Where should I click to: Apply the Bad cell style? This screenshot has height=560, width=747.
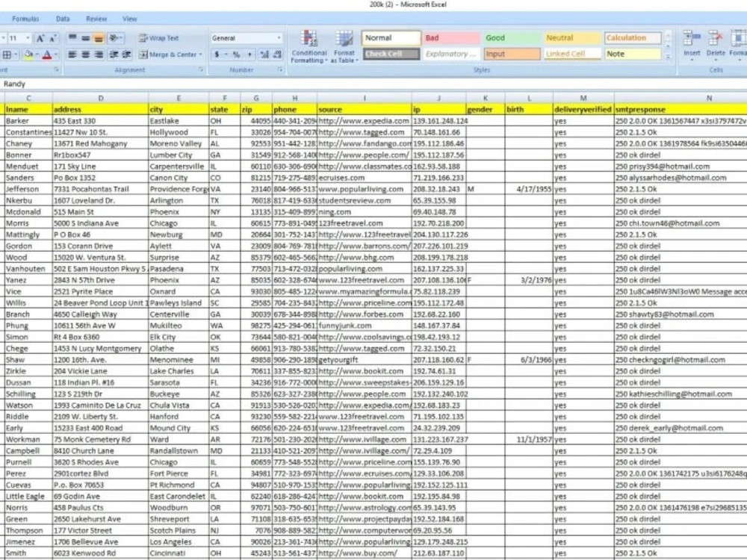click(452, 38)
